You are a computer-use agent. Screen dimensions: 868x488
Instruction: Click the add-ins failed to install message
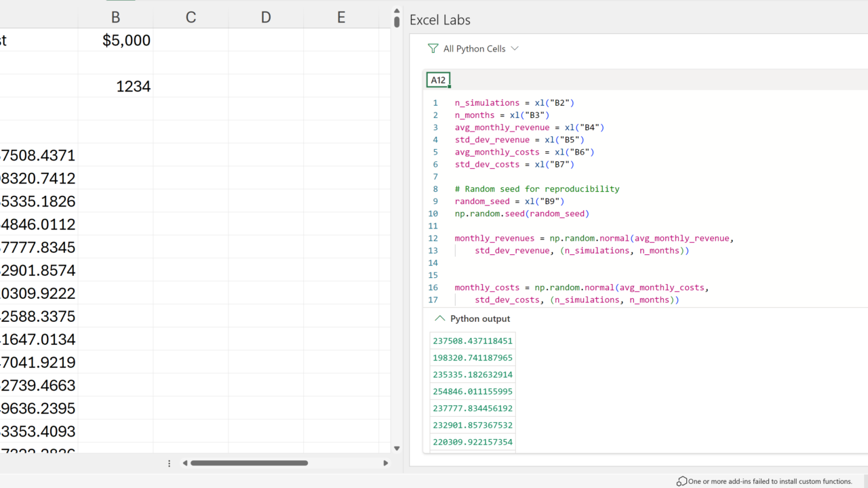coord(770,481)
